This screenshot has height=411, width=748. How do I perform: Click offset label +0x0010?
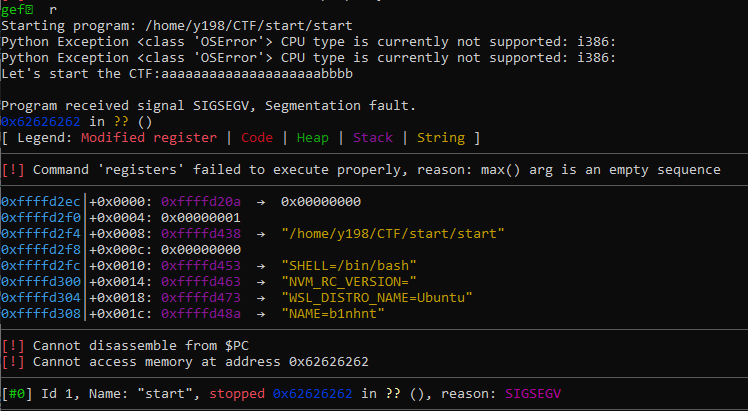(121, 266)
